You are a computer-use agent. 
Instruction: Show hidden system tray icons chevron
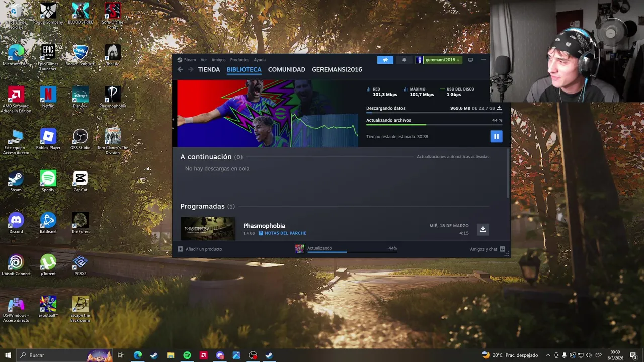click(x=548, y=355)
